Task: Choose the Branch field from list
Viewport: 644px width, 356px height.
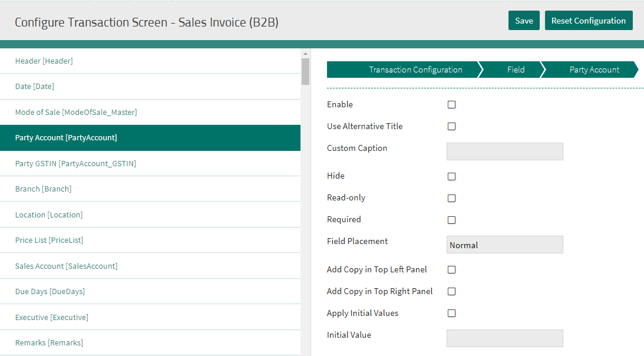Action: [x=43, y=189]
